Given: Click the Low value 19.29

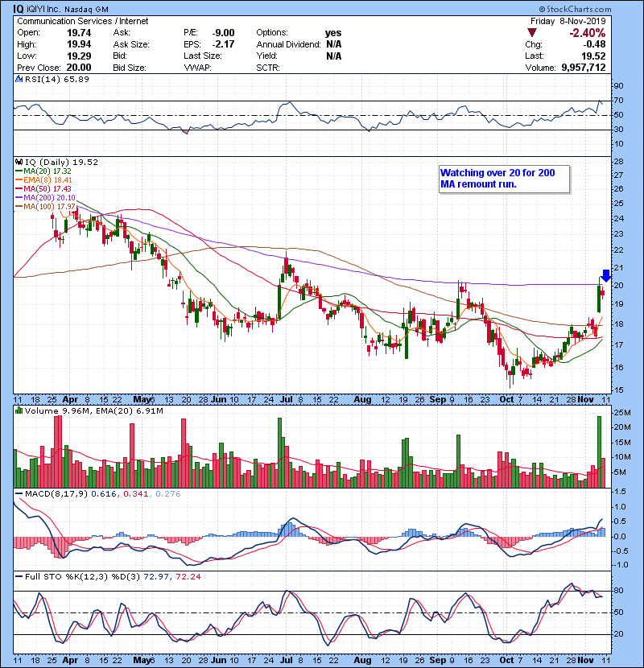Looking at the screenshot, I should pyautogui.click(x=79, y=56).
